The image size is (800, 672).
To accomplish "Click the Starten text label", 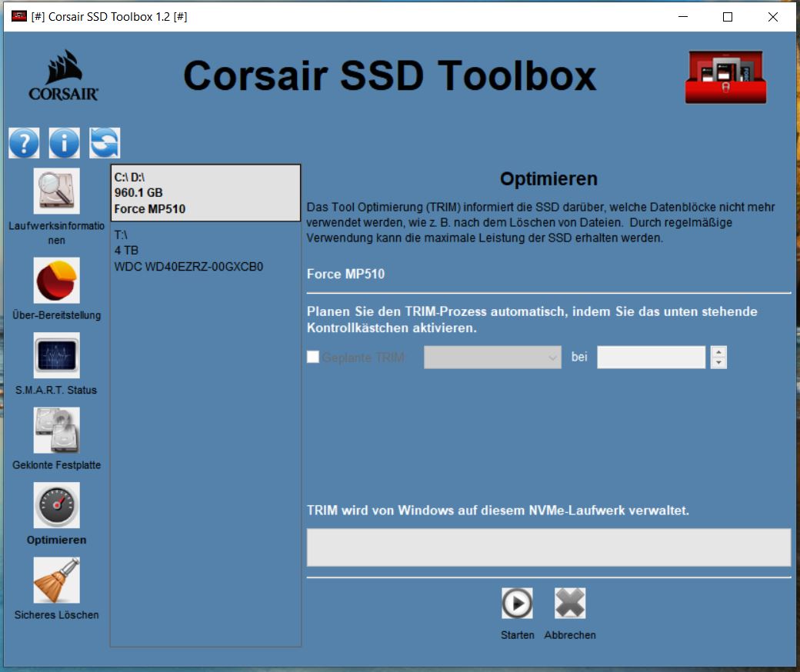I will tap(518, 635).
